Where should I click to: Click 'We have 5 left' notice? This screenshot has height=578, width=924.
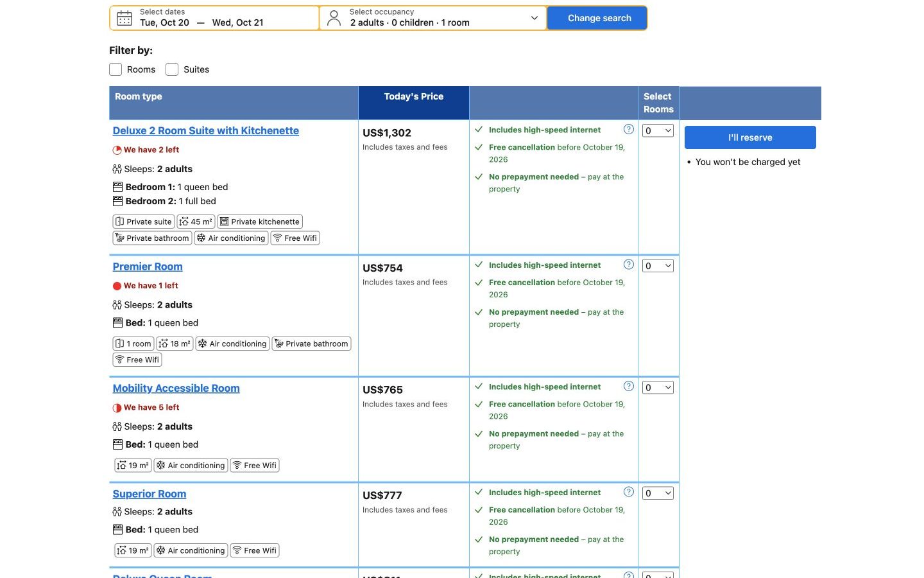click(151, 407)
